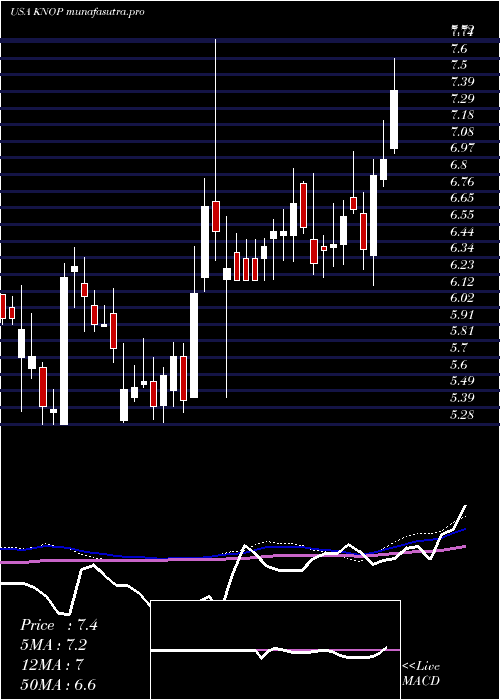Click the 6.8 price axis label
The height and width of the screenshot is (700, 500).
tap(459, 165)
